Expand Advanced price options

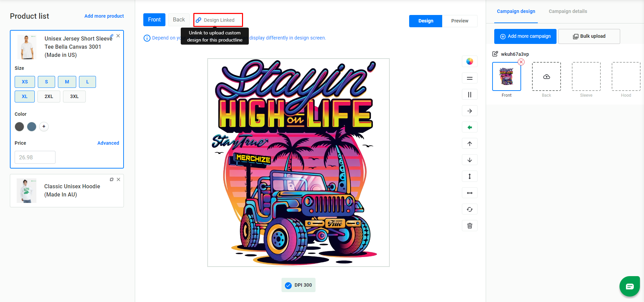(108, 143)
